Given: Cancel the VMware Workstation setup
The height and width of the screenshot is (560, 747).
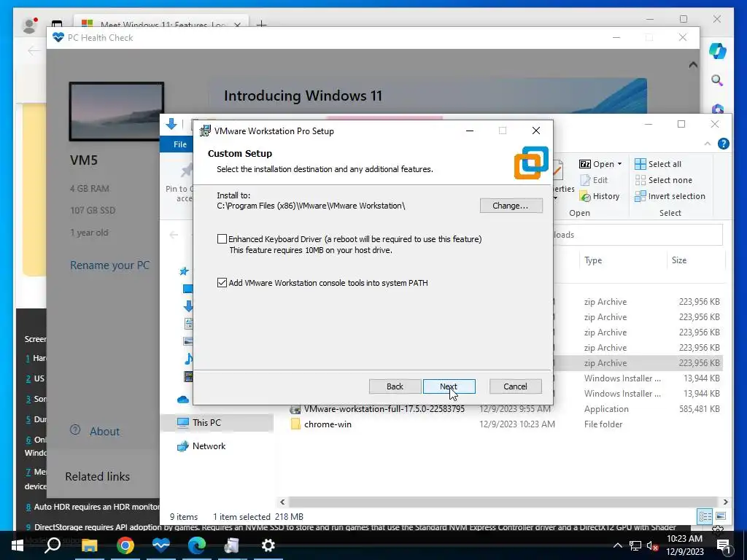Looking at the screenshot, I should (516, 386).
